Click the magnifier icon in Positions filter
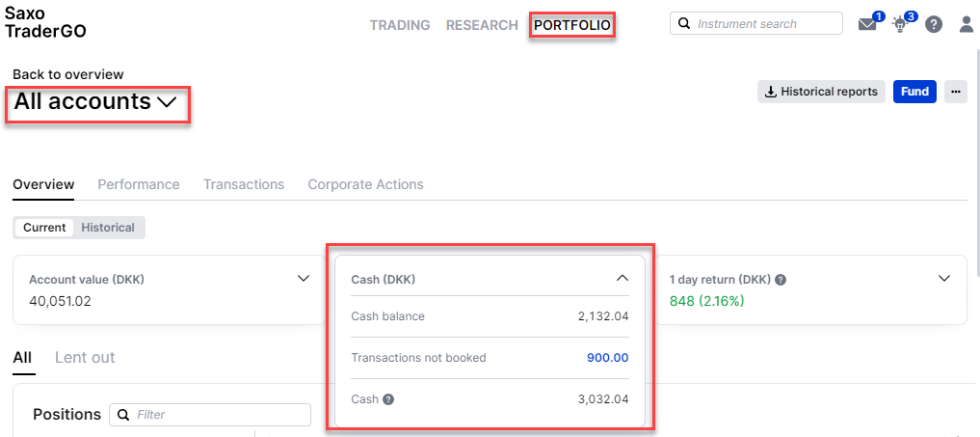Image resolution: width=980 pixels, height=437 pixels. click(x=123, y=415)
